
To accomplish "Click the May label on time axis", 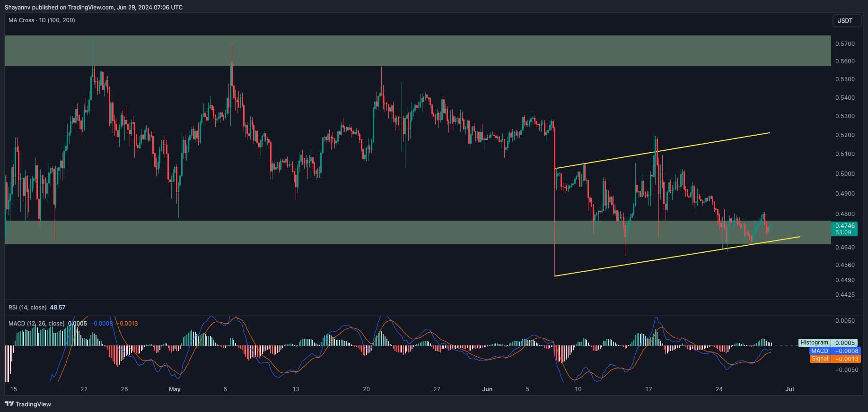I will [x=175, y=389].
